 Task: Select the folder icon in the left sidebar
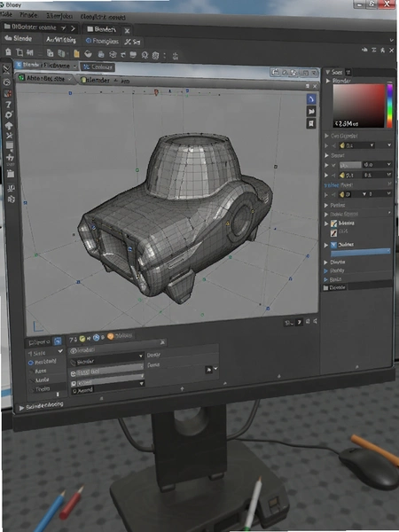pos(11,174)
